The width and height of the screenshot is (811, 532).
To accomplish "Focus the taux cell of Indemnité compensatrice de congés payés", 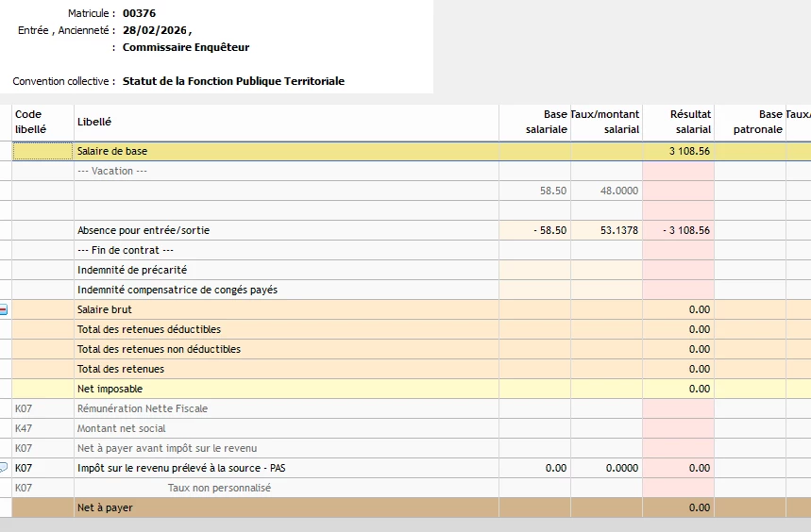I will pyautogui.click(x=607, y=290).
